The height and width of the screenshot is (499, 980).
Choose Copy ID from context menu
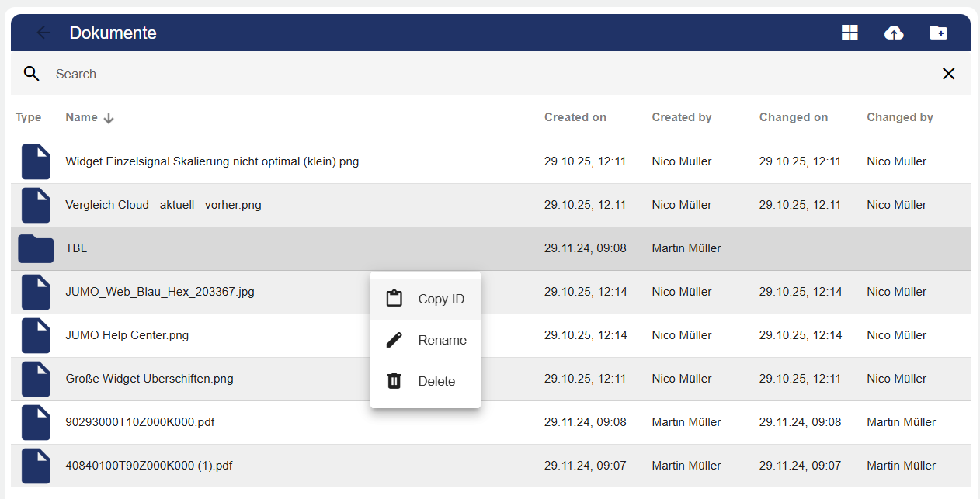(x=426, y=299)
